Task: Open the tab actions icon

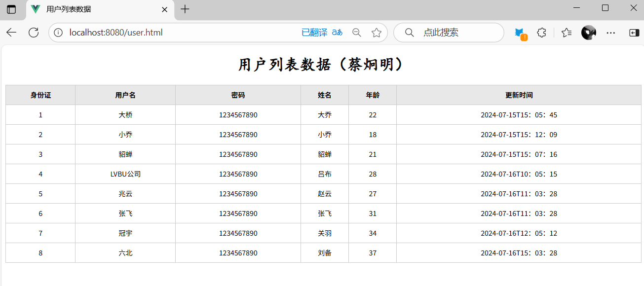Action: 11,9
